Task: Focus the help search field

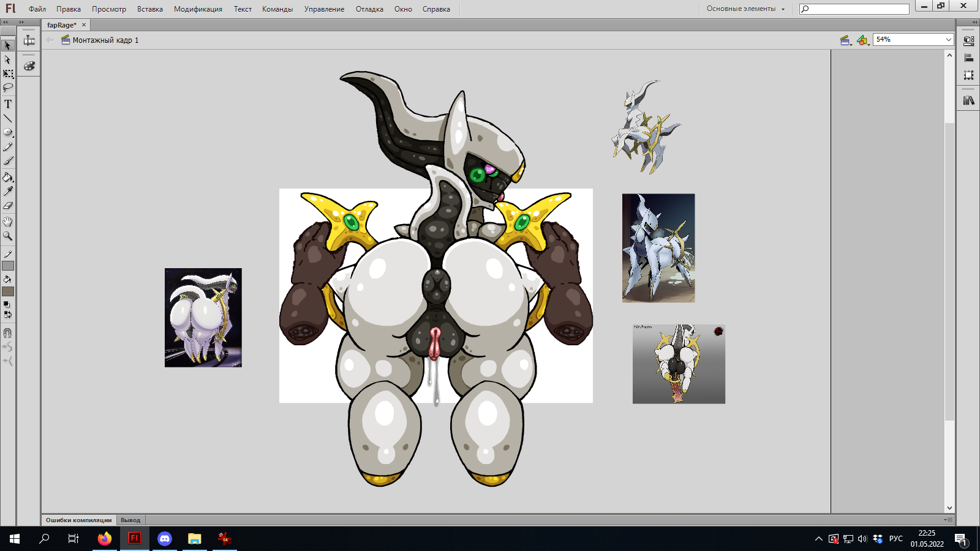Action: [x=854, y=9]
